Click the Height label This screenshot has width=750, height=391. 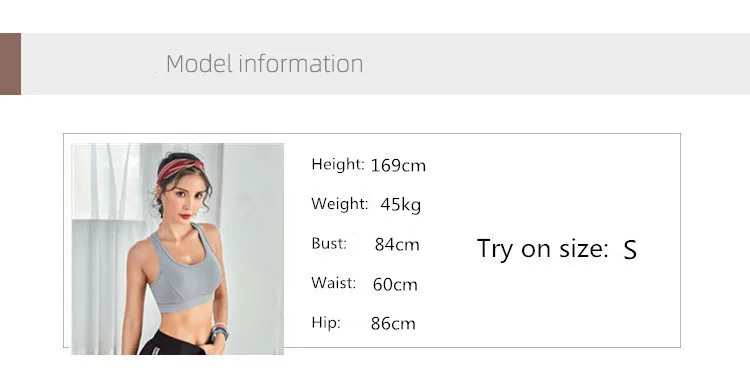point(338,165)
